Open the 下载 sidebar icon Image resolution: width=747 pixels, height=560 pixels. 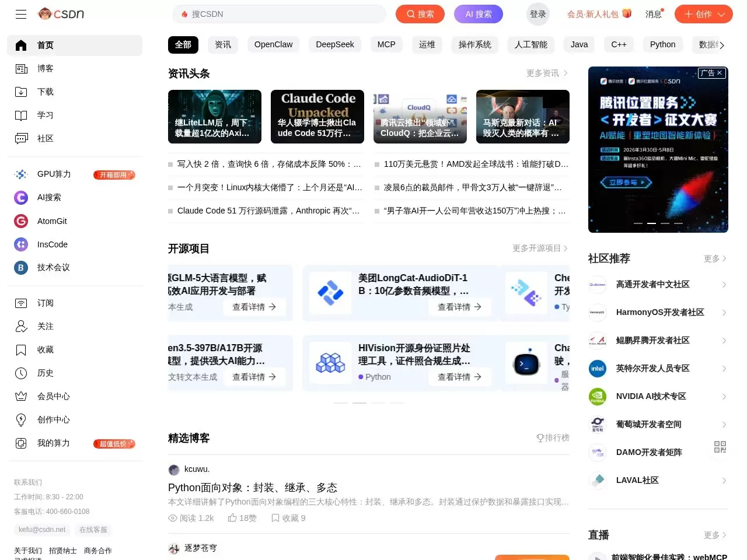pyautogui.click(x=21, y=92)
